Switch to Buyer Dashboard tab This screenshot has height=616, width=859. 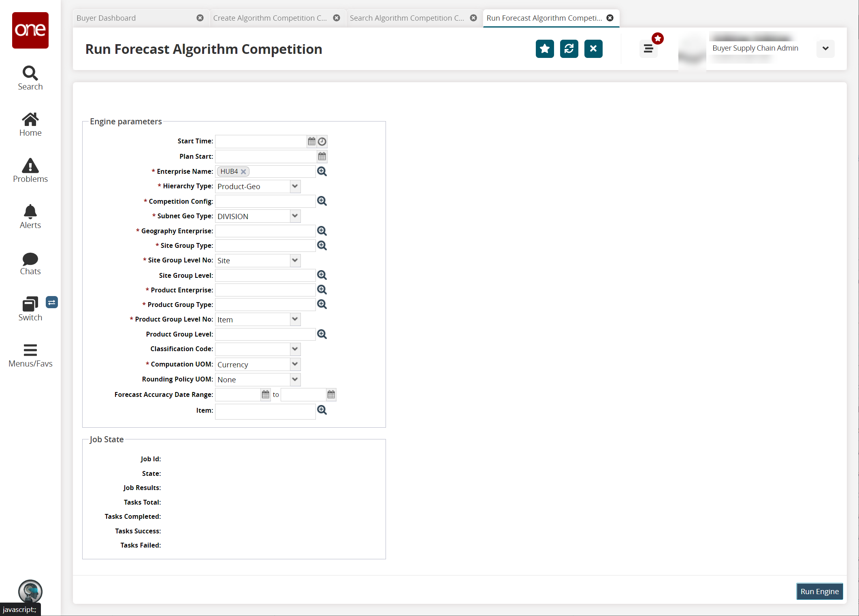coord(106,18)
